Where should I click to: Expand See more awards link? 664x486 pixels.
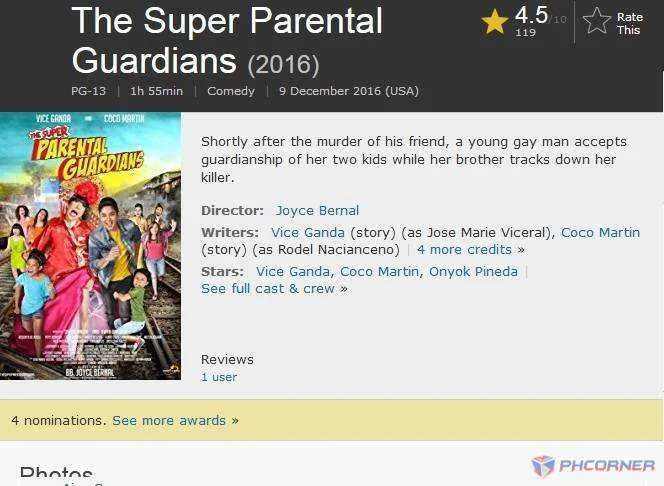[x=175, y=421]
